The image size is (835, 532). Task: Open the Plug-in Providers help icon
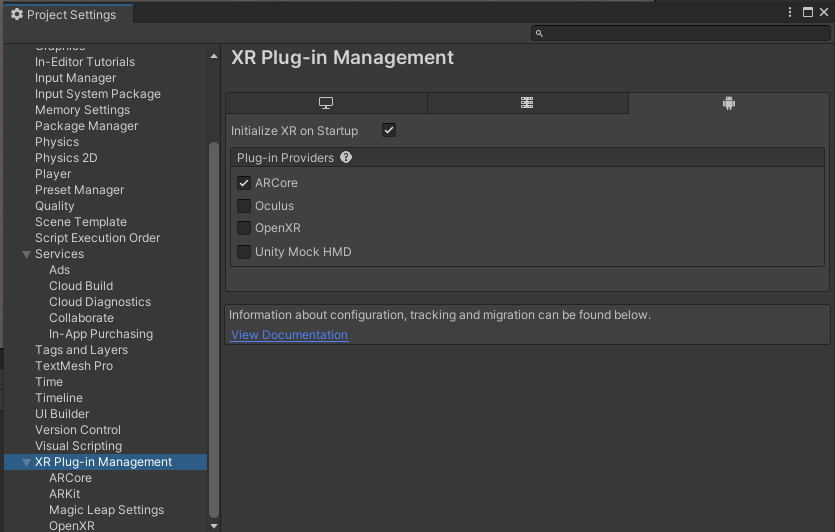tap(346, 157)
